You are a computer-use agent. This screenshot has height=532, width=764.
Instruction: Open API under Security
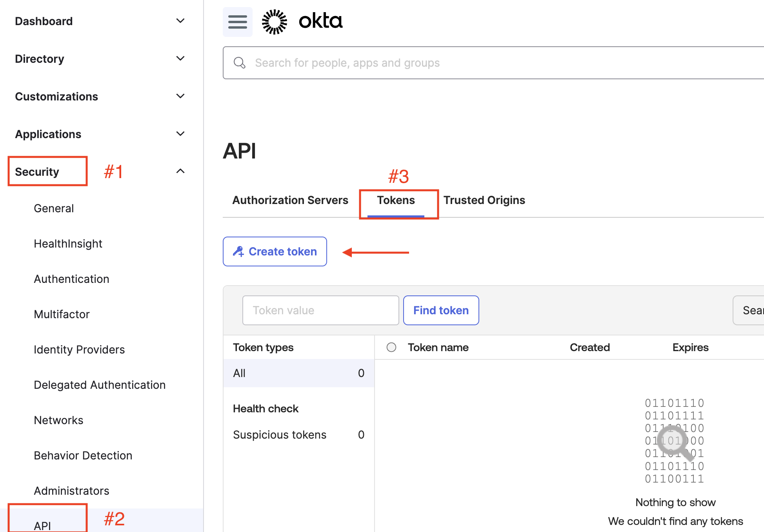[42, 526]
